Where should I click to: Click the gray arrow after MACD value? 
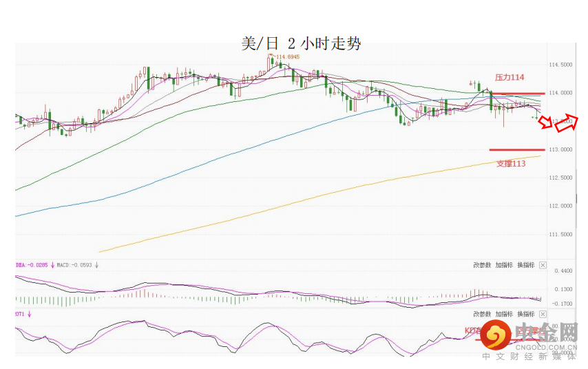click(97, 264)
